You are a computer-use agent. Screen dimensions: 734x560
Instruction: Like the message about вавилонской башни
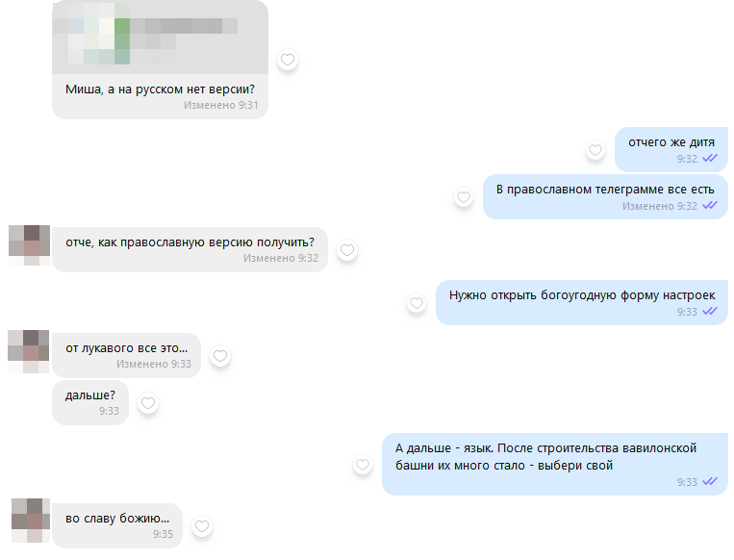[363, 465]
